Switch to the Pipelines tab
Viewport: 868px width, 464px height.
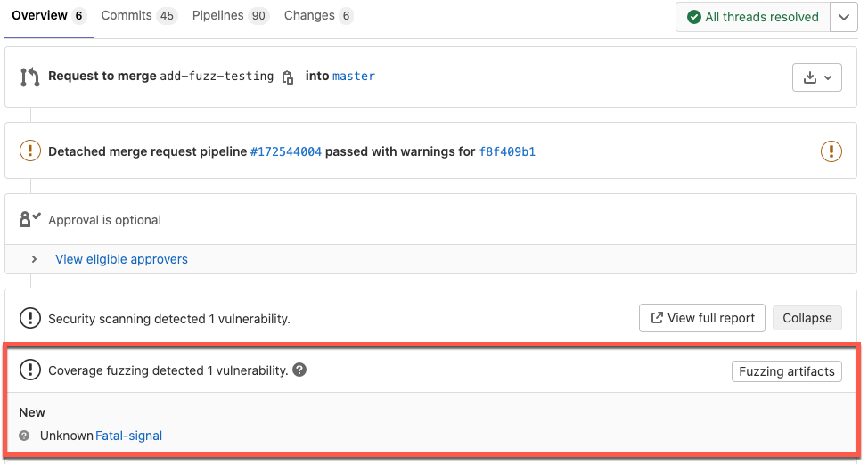click(x=230, y=16)
